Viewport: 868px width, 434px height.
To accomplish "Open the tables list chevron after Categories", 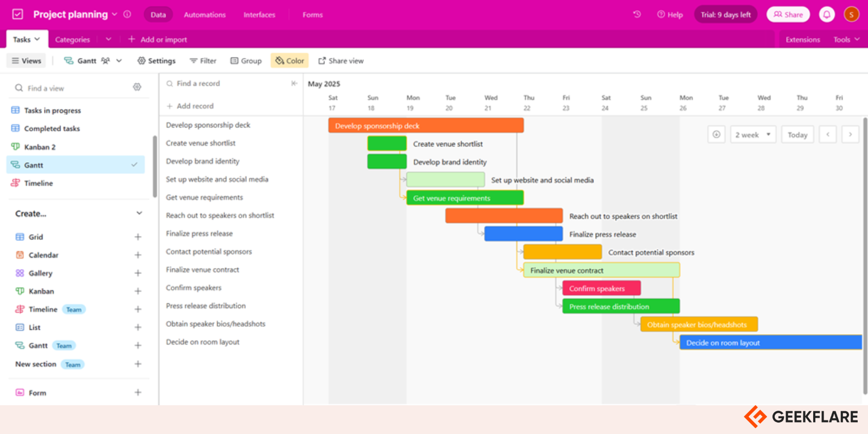I will 108,39.
